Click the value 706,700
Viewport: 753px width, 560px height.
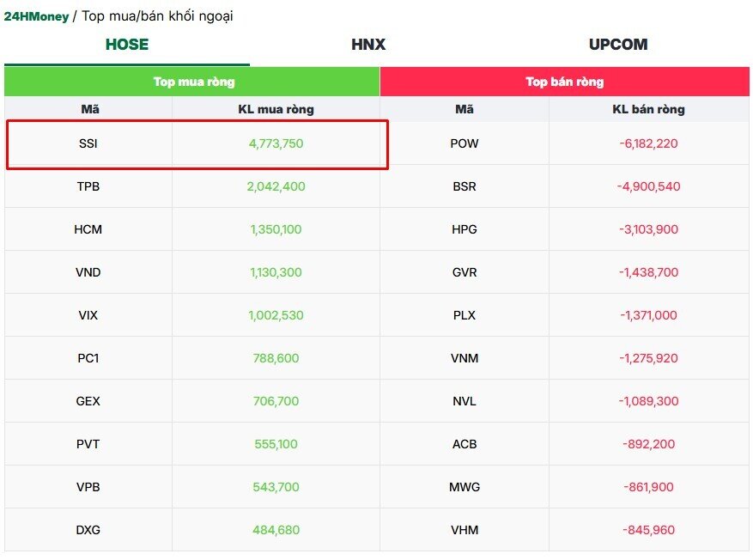276,401
